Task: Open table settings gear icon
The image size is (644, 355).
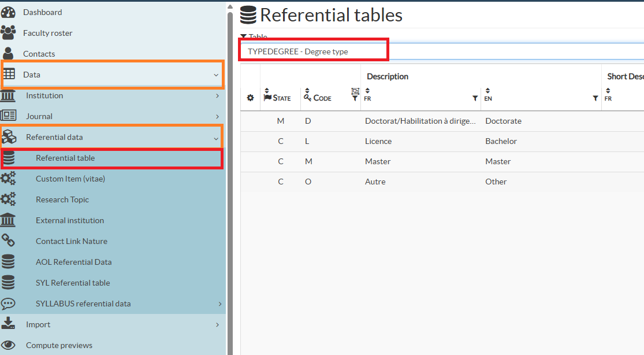Action: point(250,98)
